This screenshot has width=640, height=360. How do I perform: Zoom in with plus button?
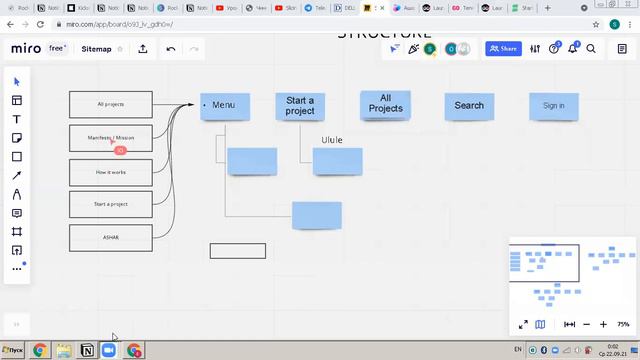click(603, 324)
